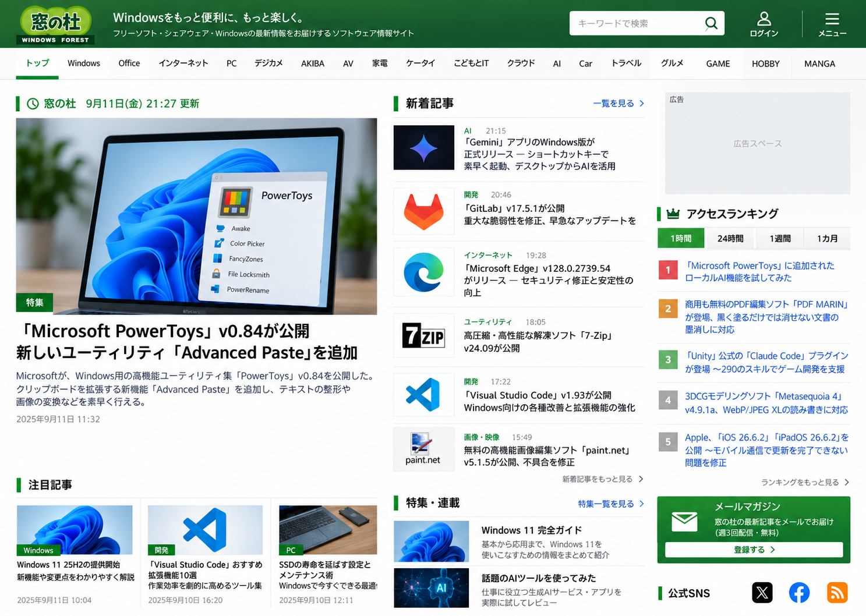
Task: Click ranking number 1 badge
Action: [x=668, y=270]
